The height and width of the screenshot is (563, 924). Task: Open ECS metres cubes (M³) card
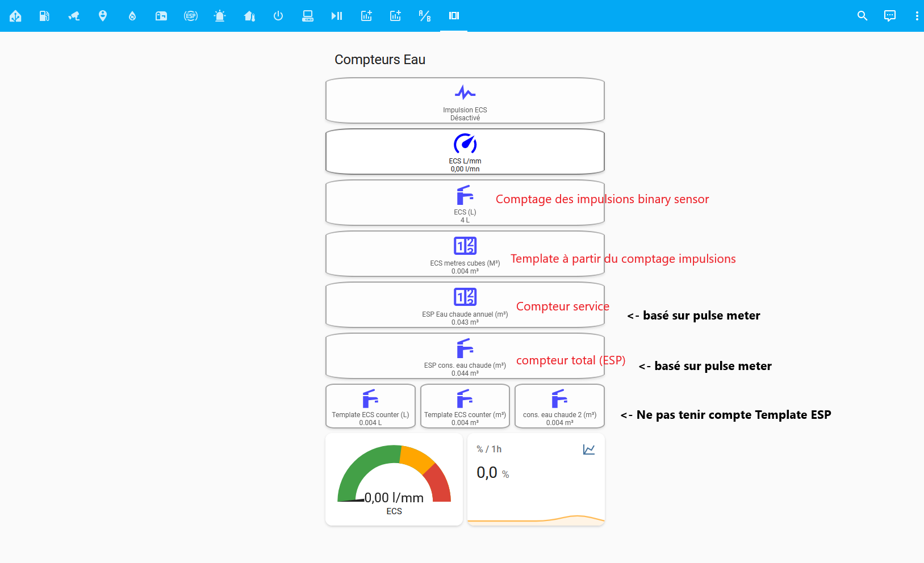coord(465,254)
